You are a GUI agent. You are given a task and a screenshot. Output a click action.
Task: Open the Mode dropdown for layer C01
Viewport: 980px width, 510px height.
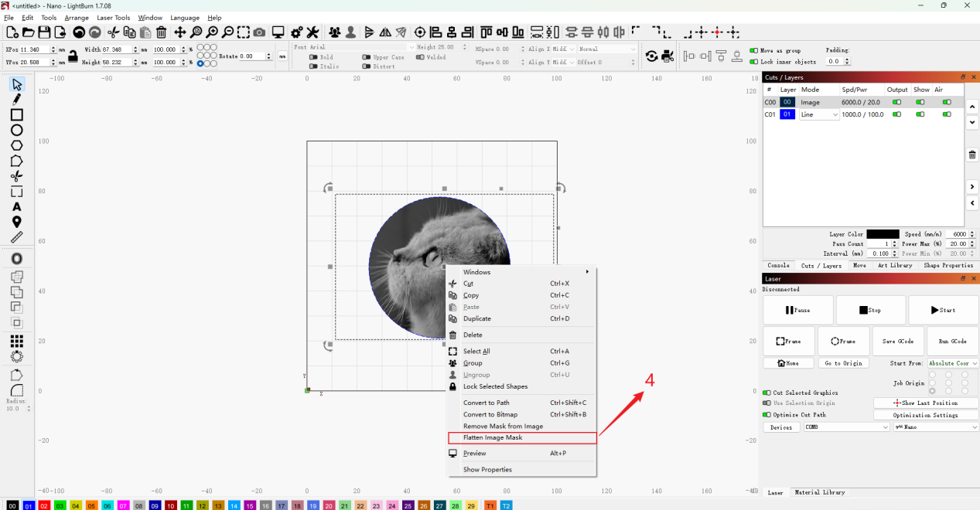(x=819, y=114)
